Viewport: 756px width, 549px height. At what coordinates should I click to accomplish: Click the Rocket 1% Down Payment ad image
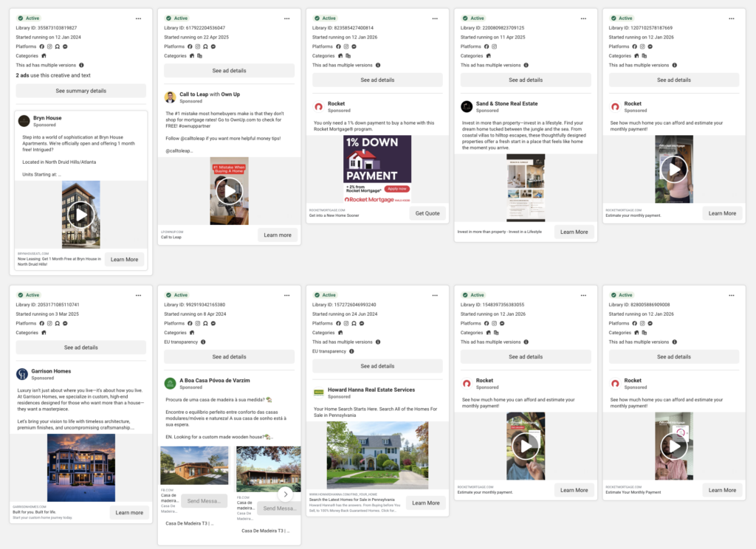click(x=377, y=169)
